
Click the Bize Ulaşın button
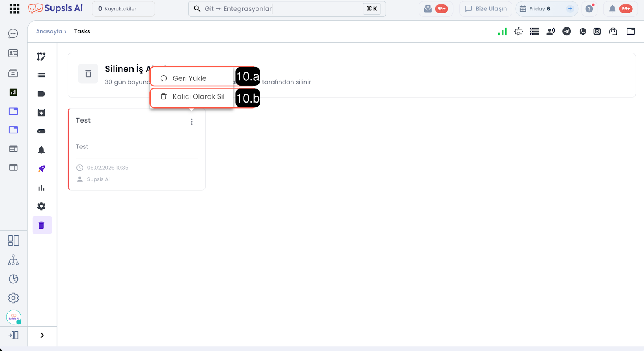pos(486,9)
